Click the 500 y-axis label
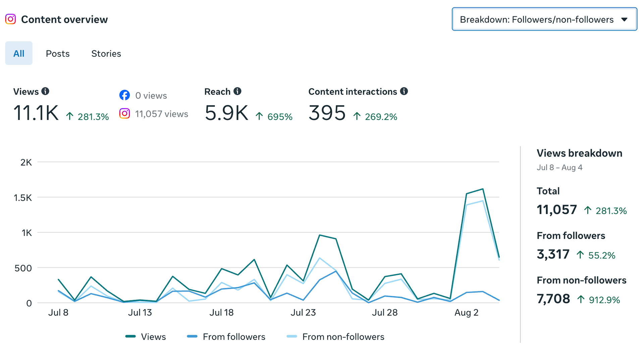The height and width of the screenshot is (350, 644). [23, 268]
